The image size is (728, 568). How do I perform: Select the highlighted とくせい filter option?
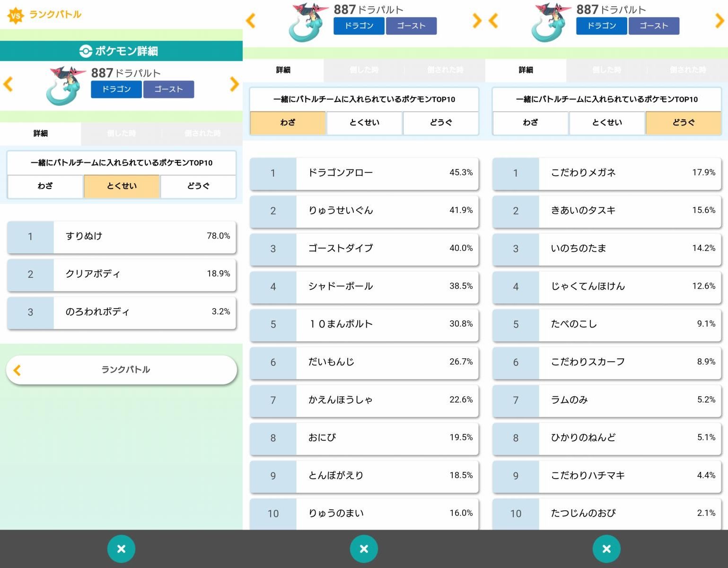(x=122, y=186)
